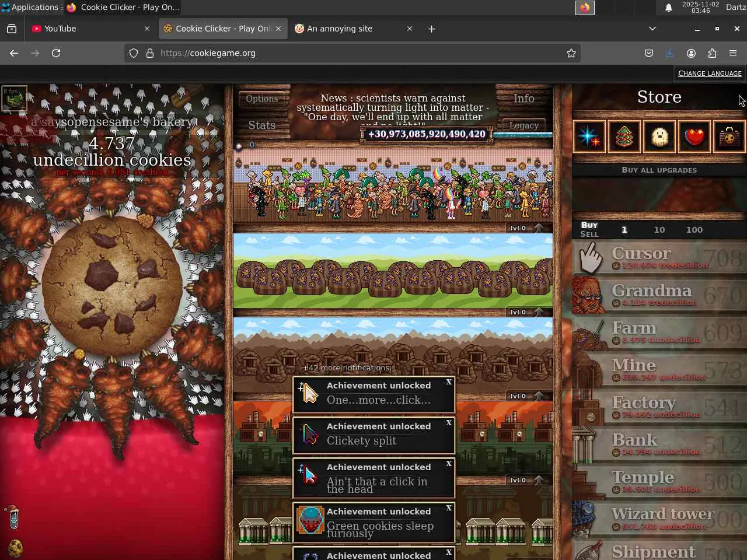Click the One...more...click... achievement cursor icon

click(309, 394)
